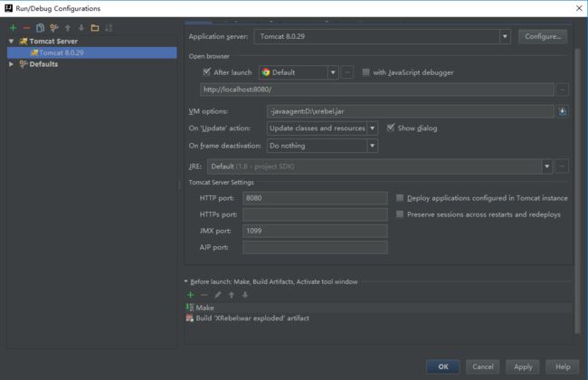
Task: Click the HTTPs port field
Action: coord(315,214)
